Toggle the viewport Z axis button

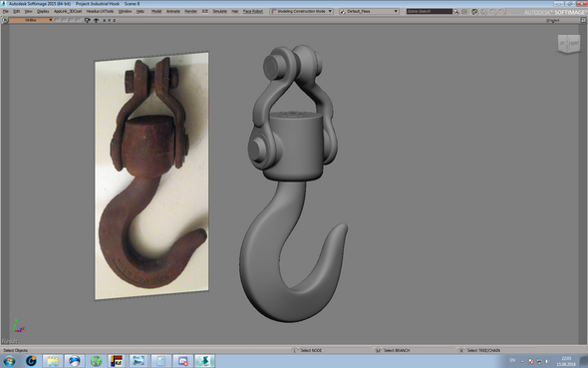pyautogui.click(x=114, y=21)
